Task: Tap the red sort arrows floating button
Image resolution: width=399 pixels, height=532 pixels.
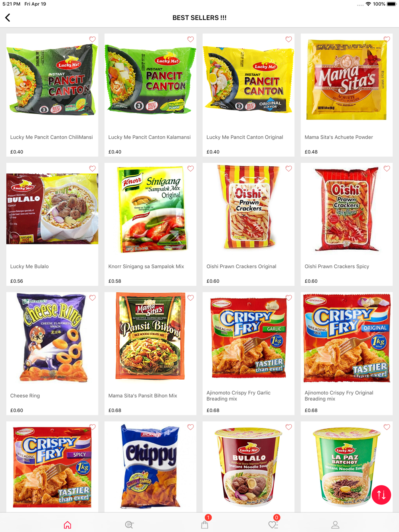Action: 381,495
